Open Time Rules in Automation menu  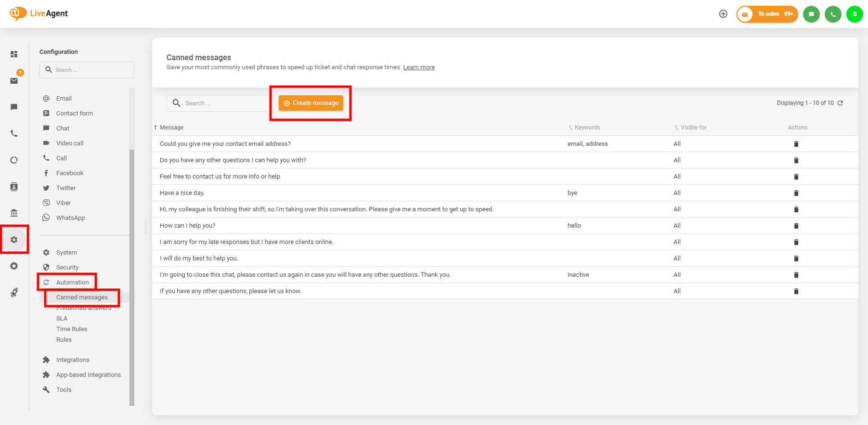click(x=72, y=329)
